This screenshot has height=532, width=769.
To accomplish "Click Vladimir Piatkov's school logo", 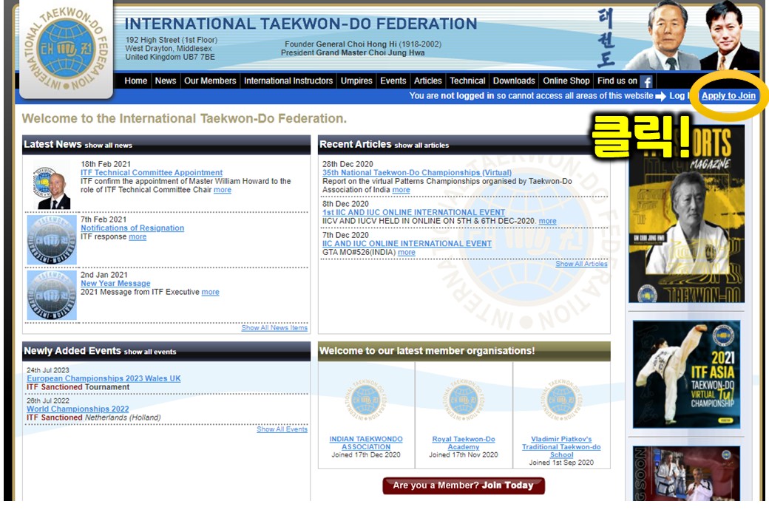I will [x=561, y=400].
